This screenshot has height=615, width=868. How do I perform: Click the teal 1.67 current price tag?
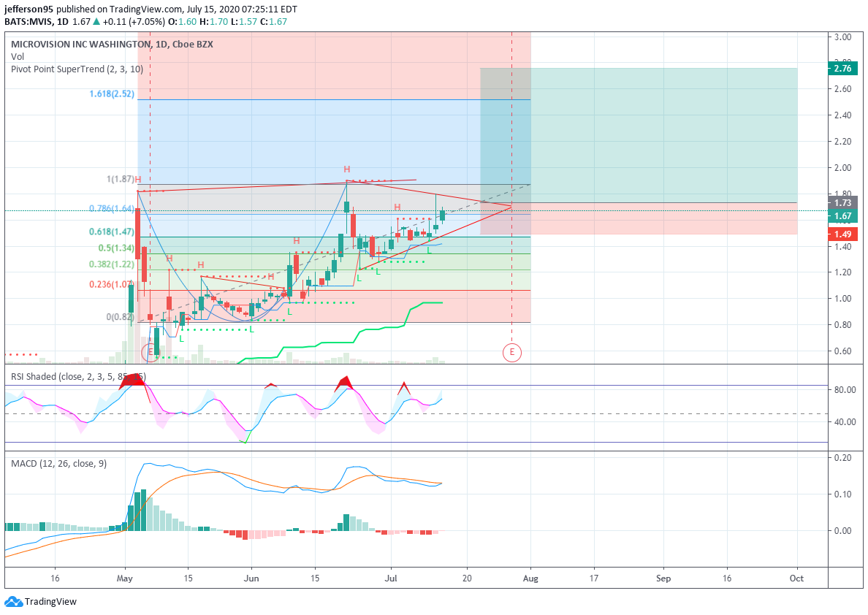click(842, 216)
